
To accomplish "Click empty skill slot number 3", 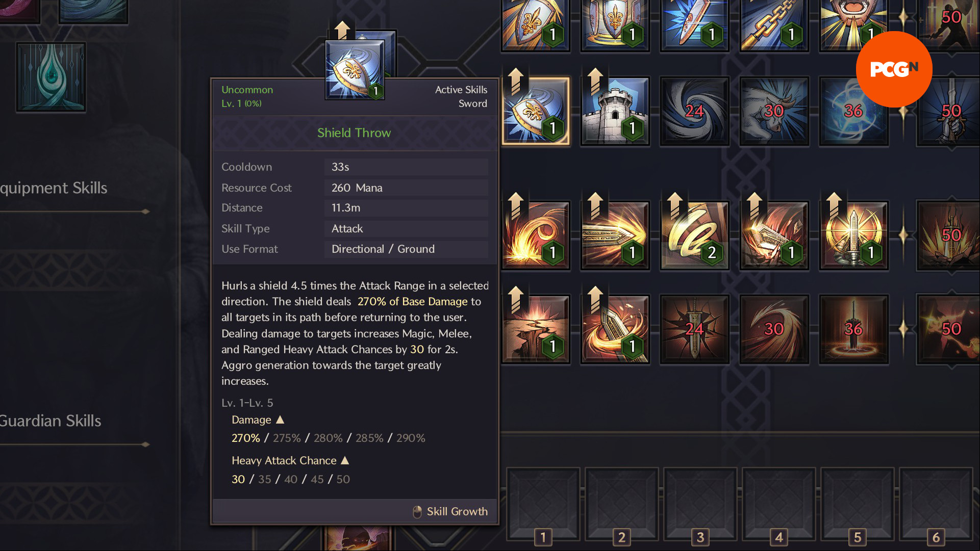I will tap(700, 504).
